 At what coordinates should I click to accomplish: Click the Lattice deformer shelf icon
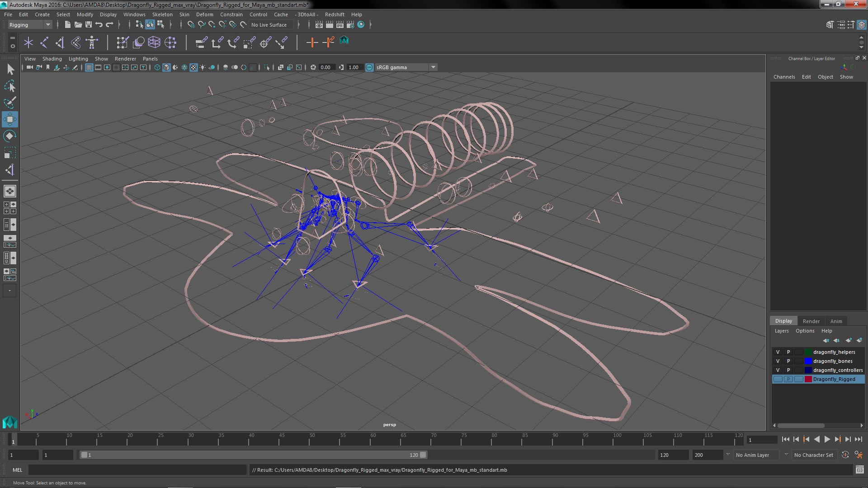(154, 42)
